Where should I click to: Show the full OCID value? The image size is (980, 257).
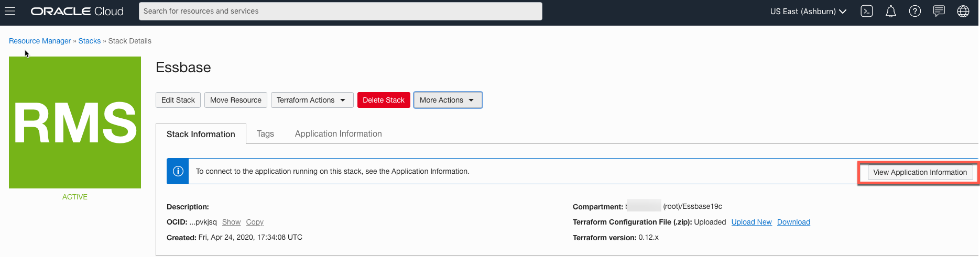point(231,222)
